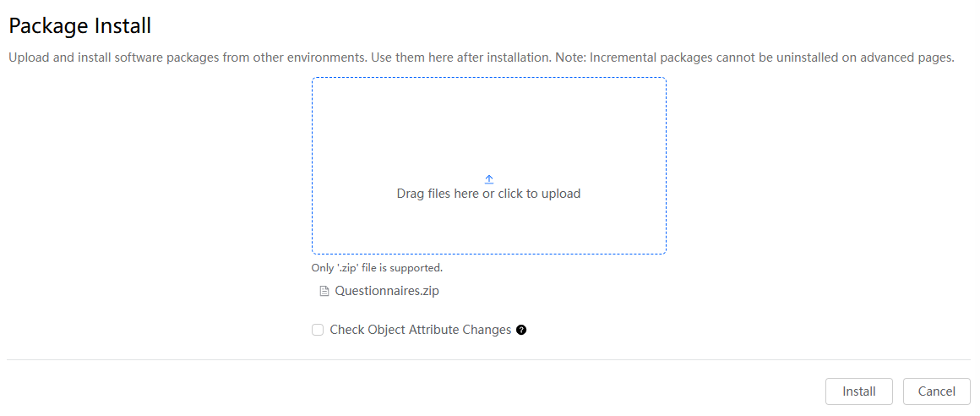Open the black question mark help tooltip
Image resolution: width=980 pixels, height=416 pixels.
pyautogui.click(x=521, y=330)
